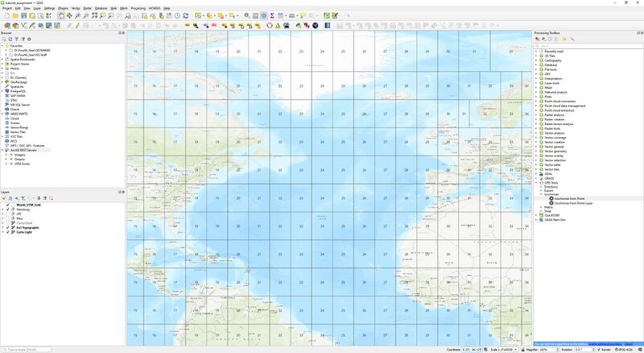Viewport: 644px width, 353px height.
Task: Collapse the ArcGIS REST Servers node
Action: pos(2,150)
